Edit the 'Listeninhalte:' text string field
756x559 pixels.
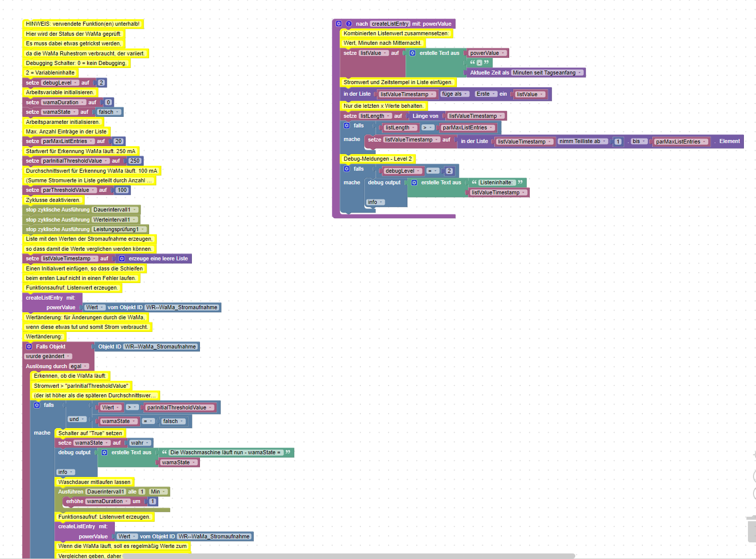[x=496, y=182]
